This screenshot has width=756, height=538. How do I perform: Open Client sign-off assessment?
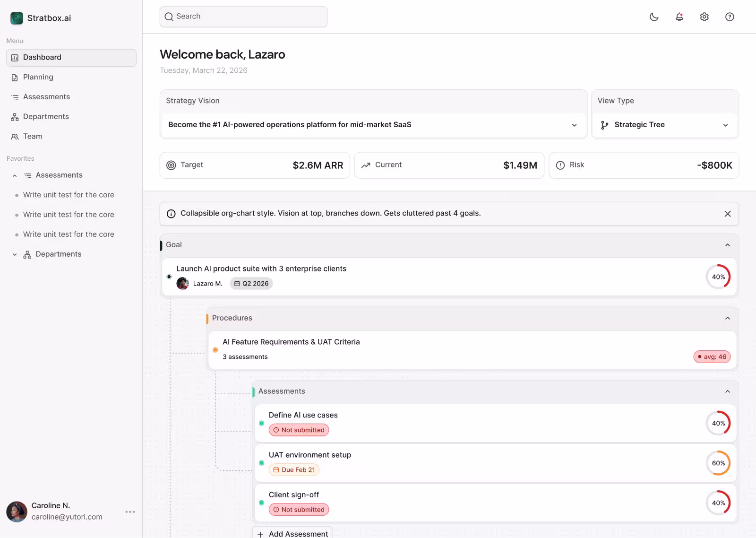coord(496,503)
